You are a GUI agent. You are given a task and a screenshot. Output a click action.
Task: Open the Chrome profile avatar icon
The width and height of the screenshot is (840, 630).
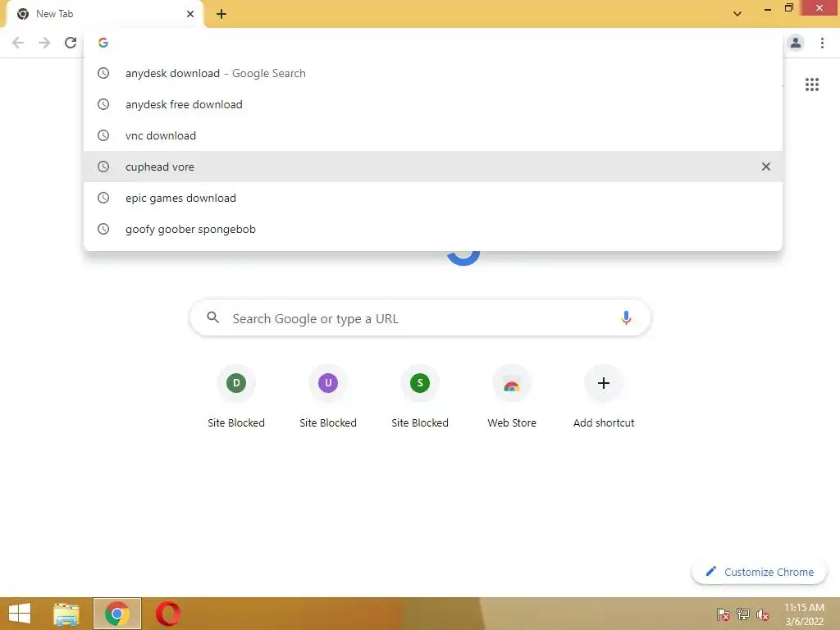click(x=796, y=43)
